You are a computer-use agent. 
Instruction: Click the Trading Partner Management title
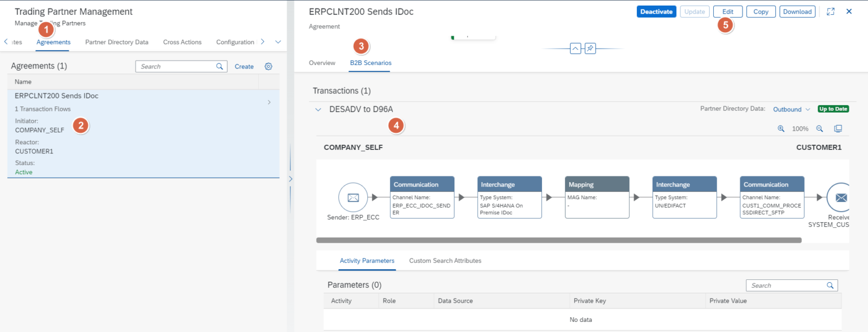click(73, 11)
